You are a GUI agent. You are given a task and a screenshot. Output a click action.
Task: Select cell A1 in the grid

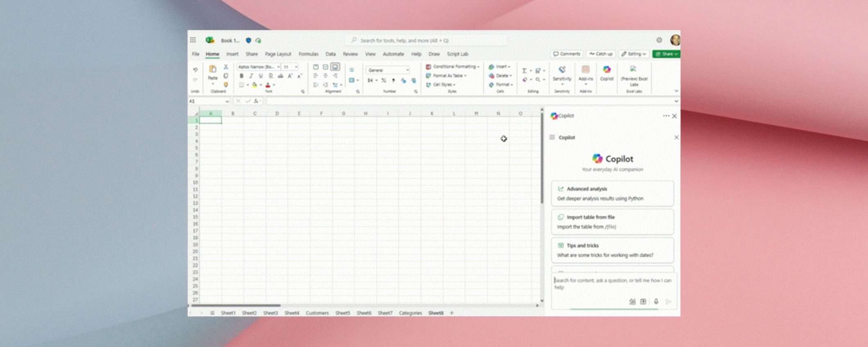point(210,120)
